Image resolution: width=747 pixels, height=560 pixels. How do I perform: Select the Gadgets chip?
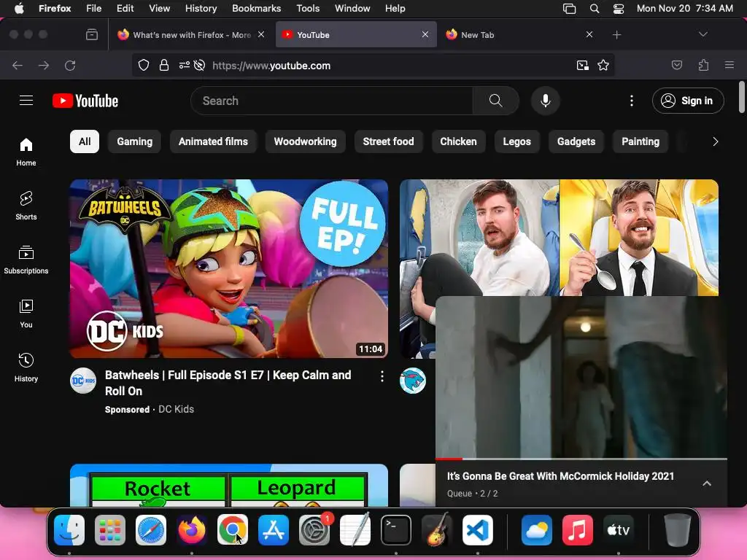click(x=576, y=141)
